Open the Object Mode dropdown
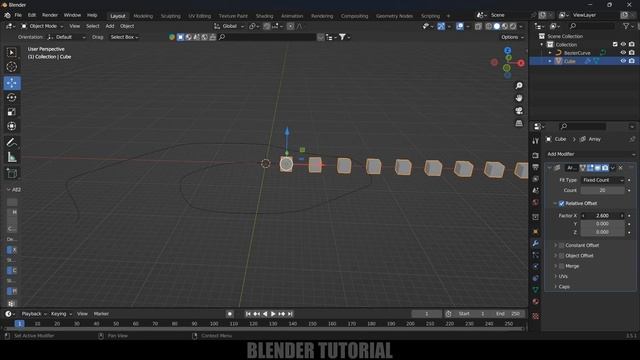Viewport: 640px width, 360px height. click(x=42, y=26)
